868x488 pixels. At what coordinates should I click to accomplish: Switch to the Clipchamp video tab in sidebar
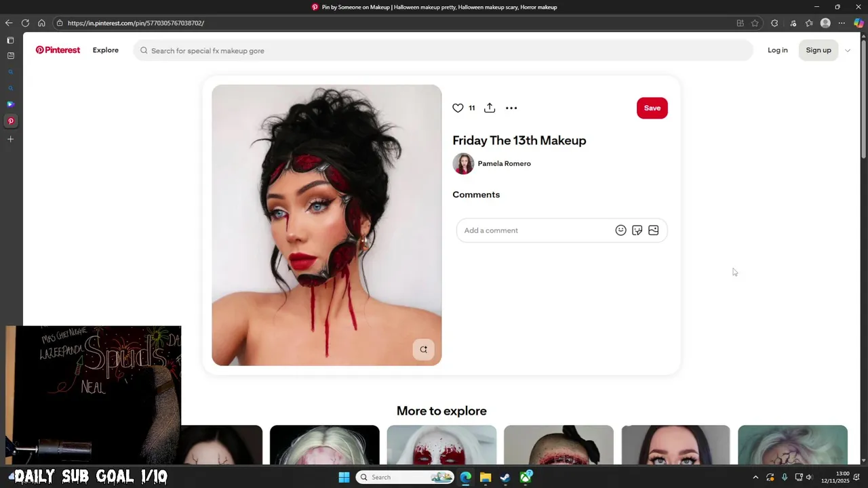pos(10,104)
